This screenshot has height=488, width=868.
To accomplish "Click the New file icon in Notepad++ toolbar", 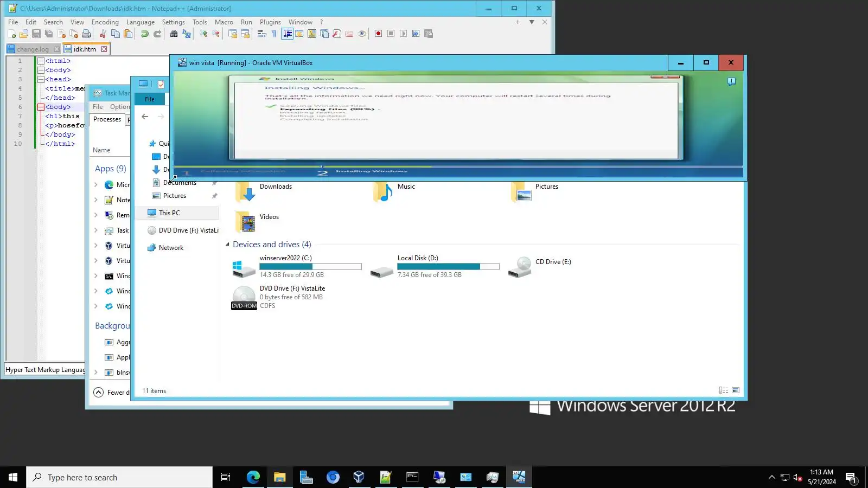I will 11,34.
